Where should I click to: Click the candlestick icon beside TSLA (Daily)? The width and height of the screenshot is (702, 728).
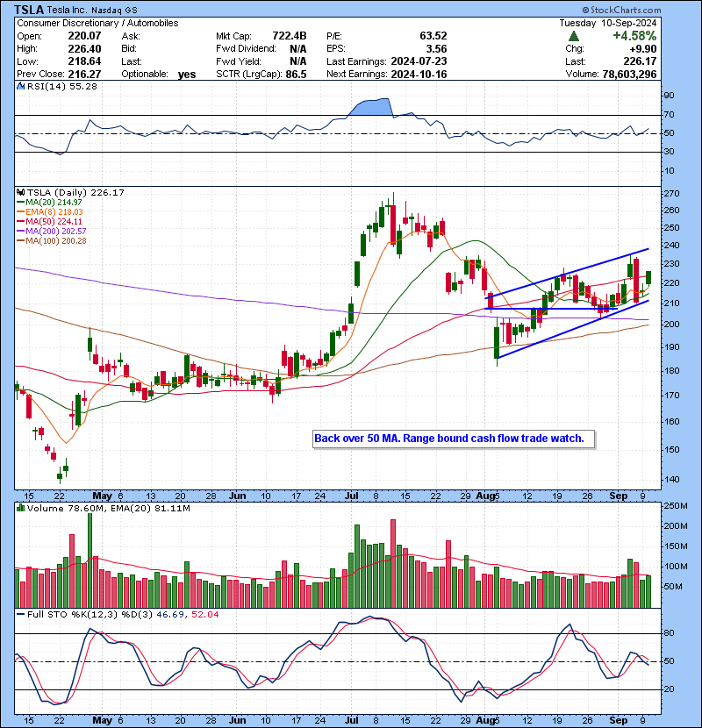pos(20,192)
